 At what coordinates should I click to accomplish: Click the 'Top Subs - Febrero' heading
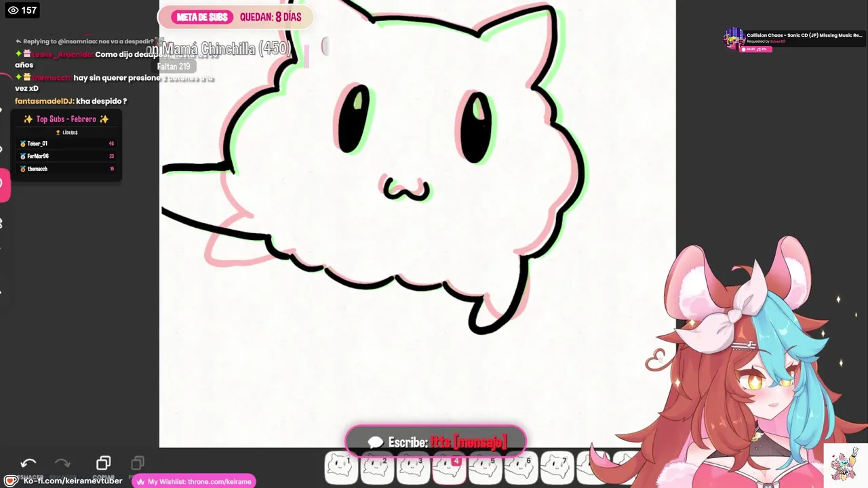66,119
